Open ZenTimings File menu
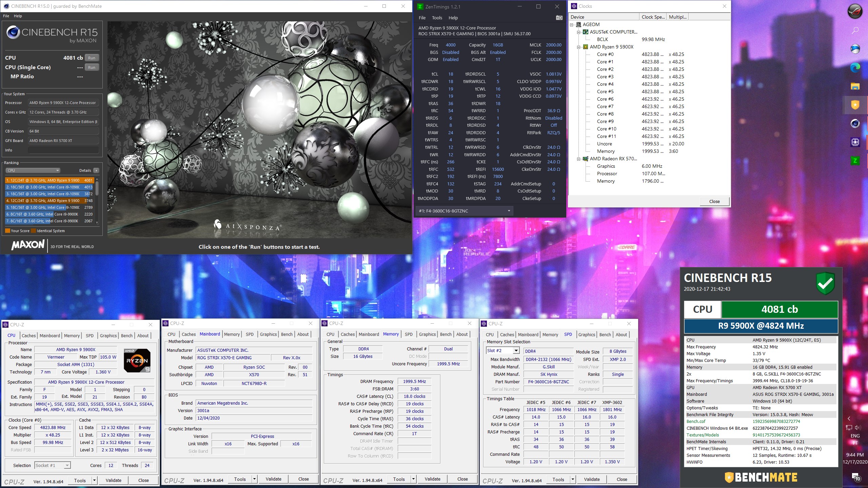This screenshot has width=868, height=488. pos(422,18)
